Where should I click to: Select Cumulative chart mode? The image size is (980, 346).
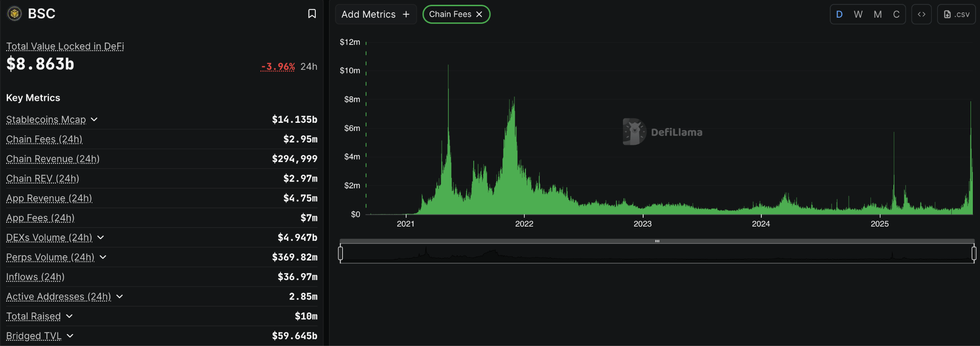[x=896, y=14]
